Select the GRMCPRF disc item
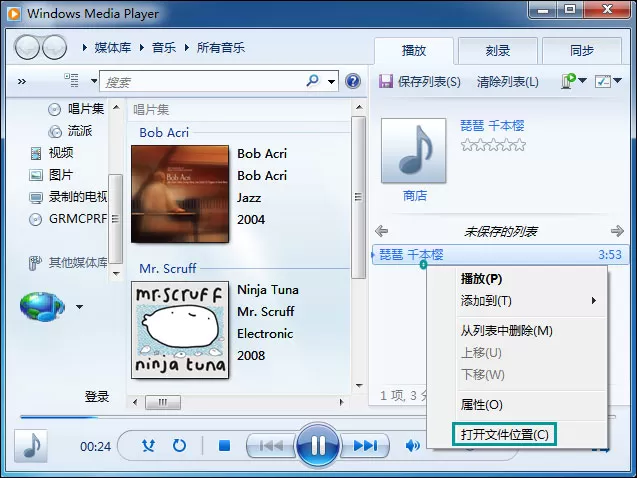Viewport: 637px width, 478px height. 68,219
